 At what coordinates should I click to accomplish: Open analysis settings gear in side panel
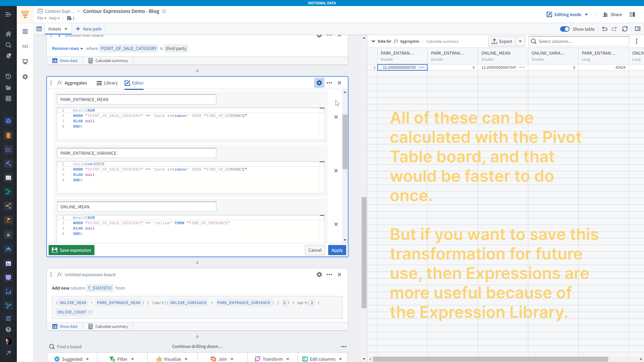pyautogui.click(x=25, y=77)
